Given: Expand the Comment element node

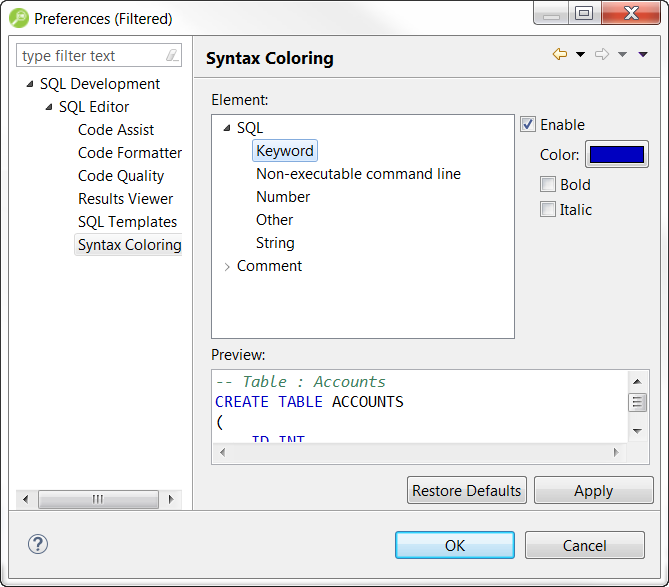Looking at the screenshot, I should 227,266.
